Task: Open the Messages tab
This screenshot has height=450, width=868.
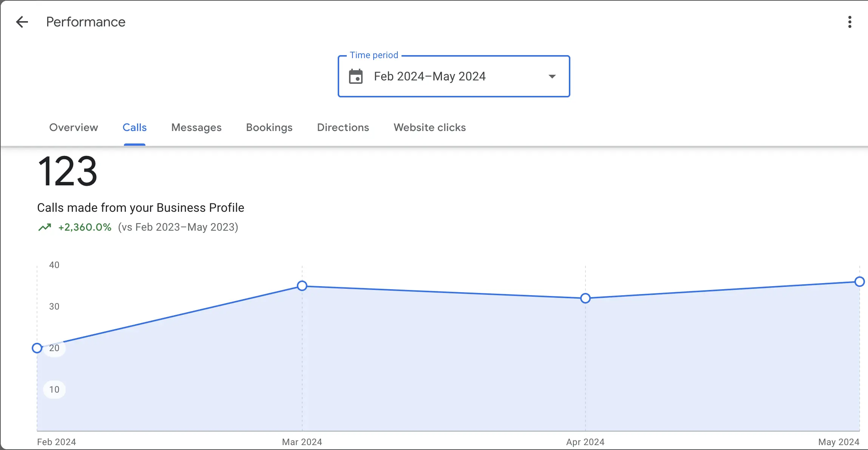Action: (196, 128)
